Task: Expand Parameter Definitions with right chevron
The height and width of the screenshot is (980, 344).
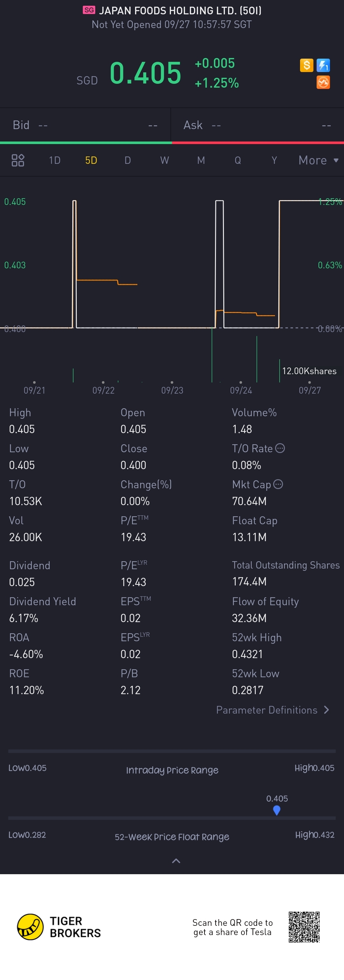Action: pos(326,710)
